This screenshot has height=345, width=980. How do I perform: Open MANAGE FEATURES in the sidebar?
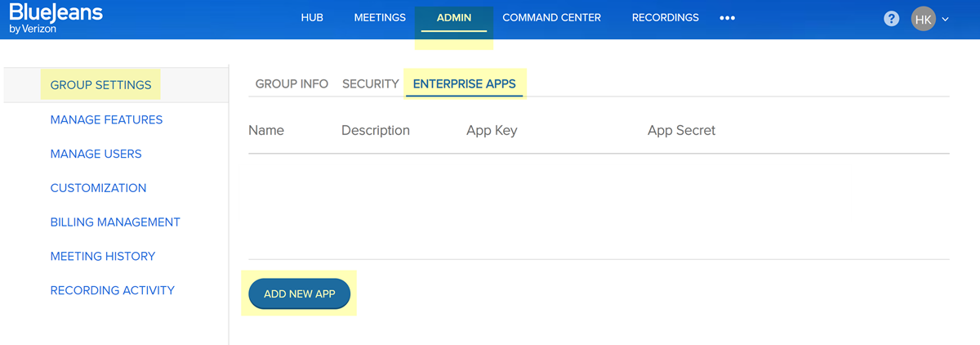[x=106, y=120]
